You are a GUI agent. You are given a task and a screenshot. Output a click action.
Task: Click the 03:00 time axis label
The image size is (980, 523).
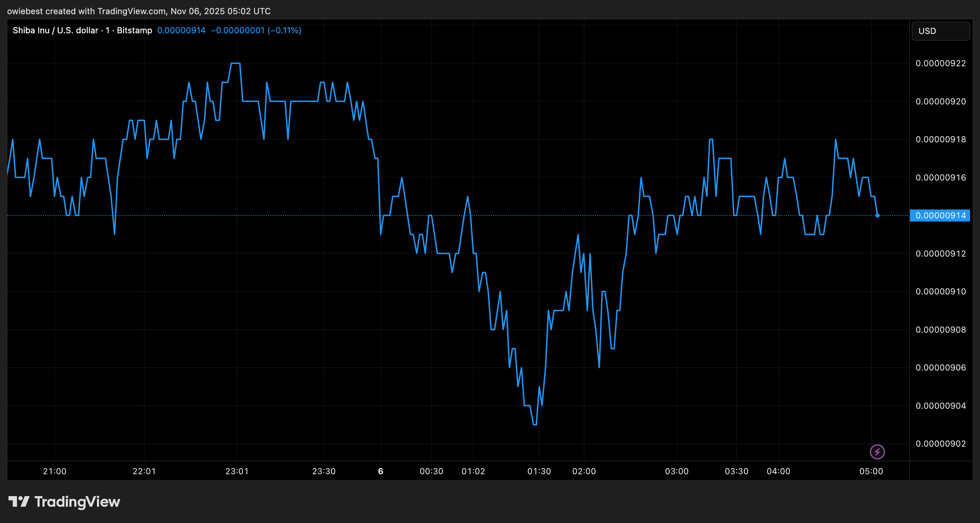(x=676, y=471)
